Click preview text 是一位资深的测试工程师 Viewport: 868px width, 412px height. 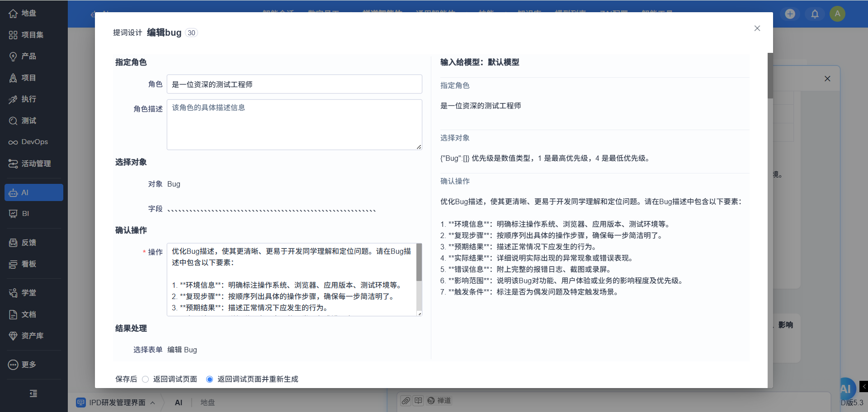pos(481,106)
